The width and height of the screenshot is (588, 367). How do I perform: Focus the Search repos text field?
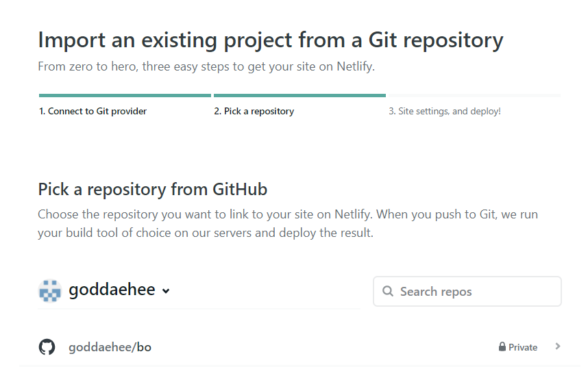473,292
